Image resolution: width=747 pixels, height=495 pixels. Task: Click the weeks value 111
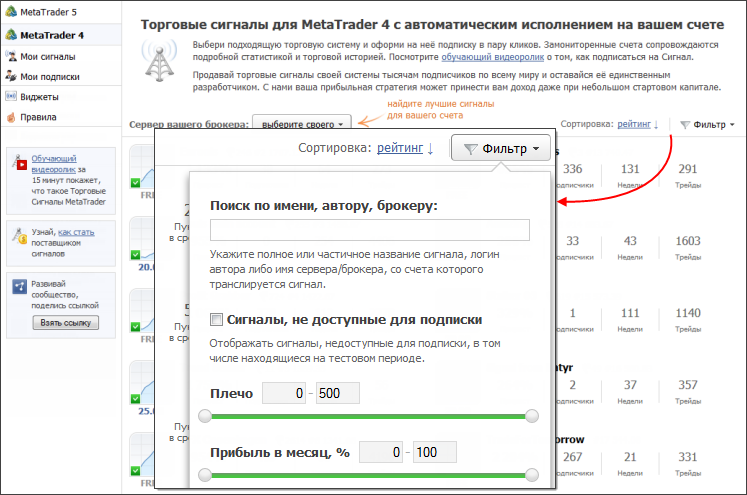click(630, 313)
